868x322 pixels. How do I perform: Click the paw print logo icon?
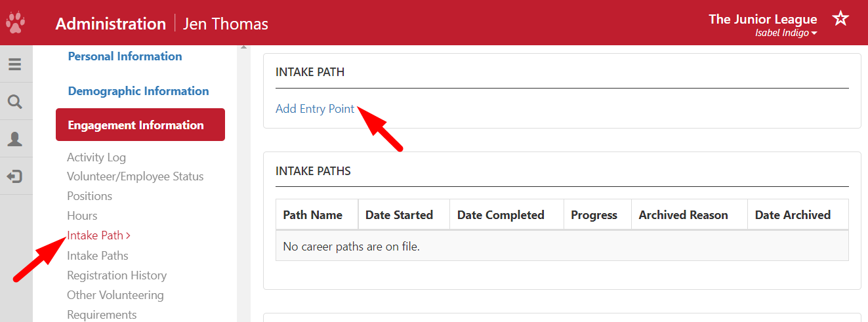coord(15,22)
